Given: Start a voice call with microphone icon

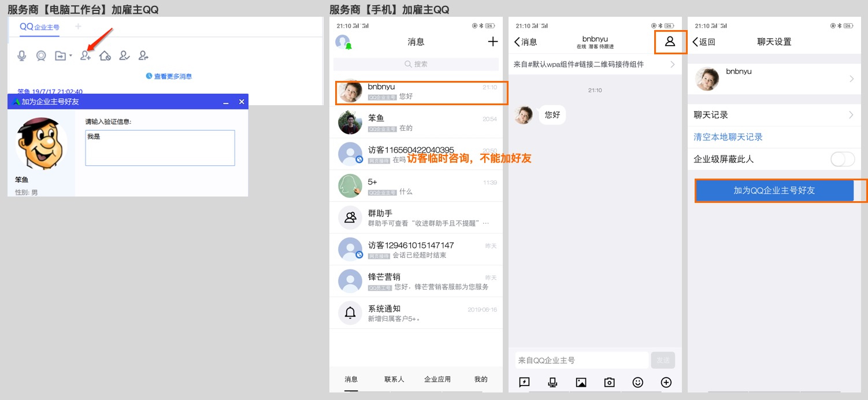Looking at the screenshot, I should pos(22,55).
